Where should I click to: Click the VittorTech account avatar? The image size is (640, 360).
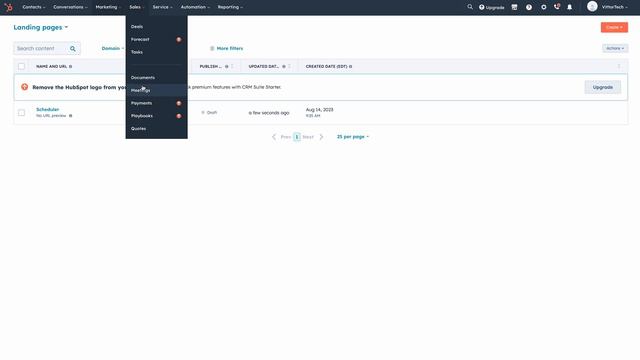click(592, 7)
